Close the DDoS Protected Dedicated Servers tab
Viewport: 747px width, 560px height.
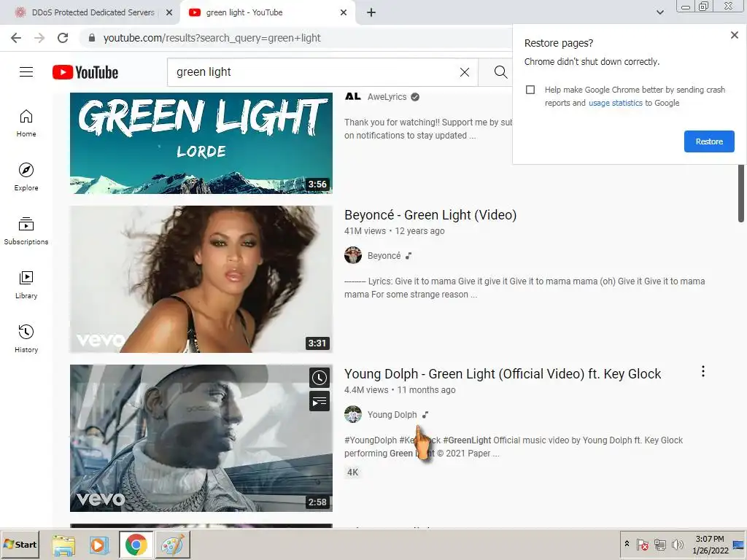(169, 12)
